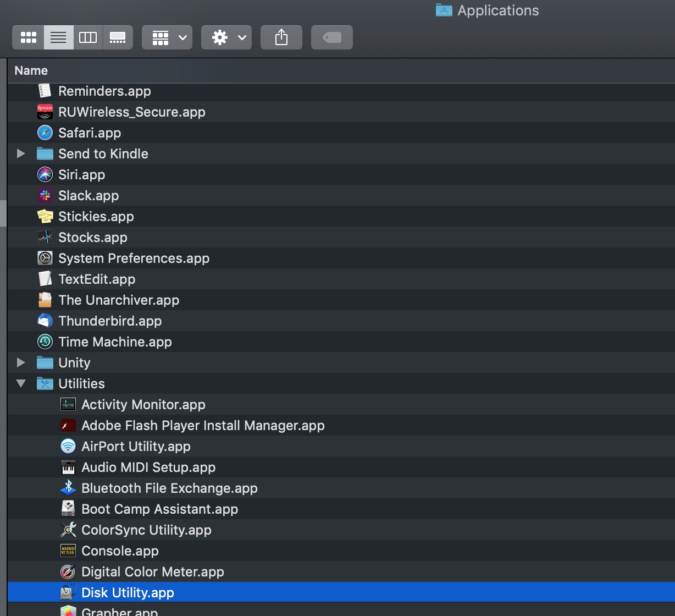Viewport: 675px width, 616px height.
Task: Select System Preferences.app row
Action: 134,258
